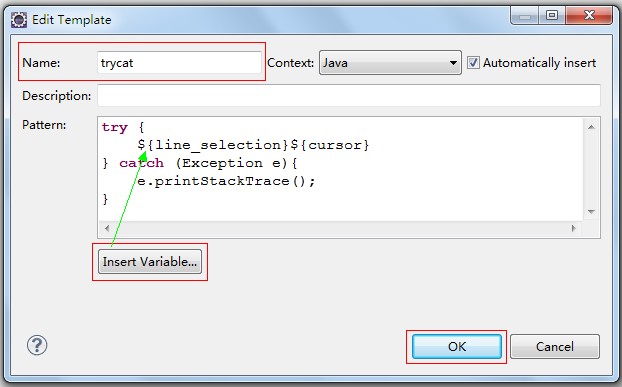Open the Context dropdown showing Java
Viewport: 622px width, 387px height.
click(390, 63)
